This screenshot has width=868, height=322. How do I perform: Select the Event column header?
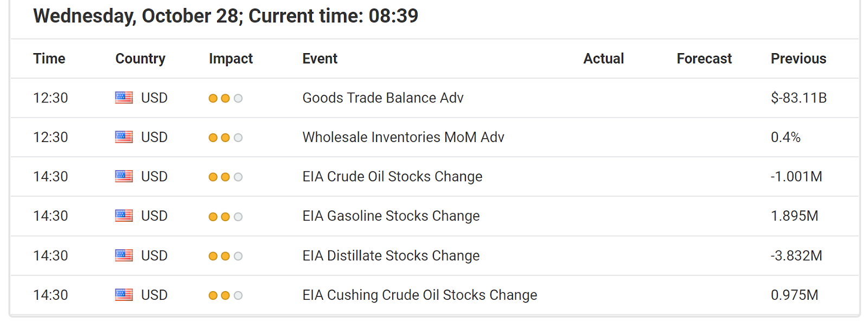coord(320,59)
